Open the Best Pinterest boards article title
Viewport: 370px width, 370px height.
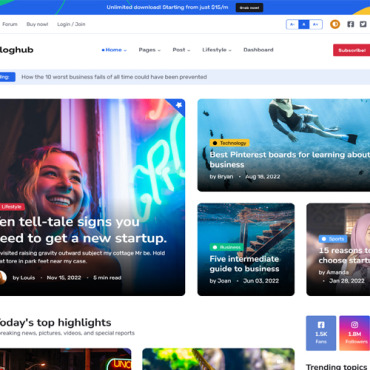point(290,160)
